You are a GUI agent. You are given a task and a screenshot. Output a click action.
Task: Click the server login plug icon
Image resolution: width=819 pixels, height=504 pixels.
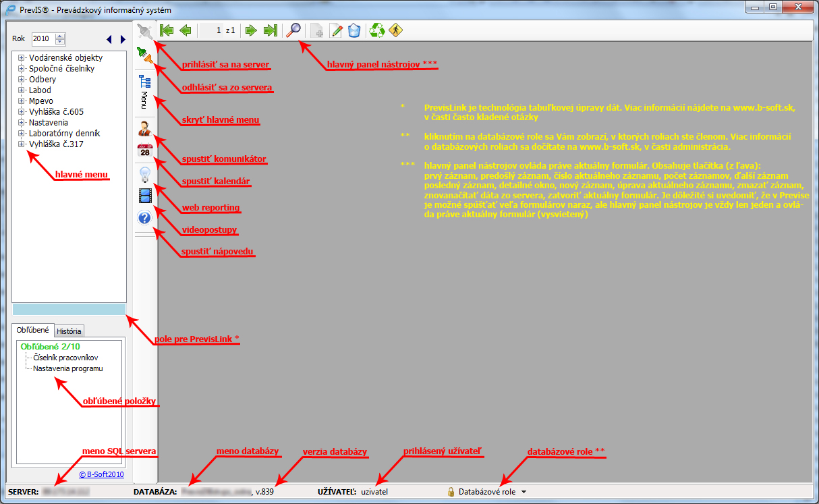144,31
